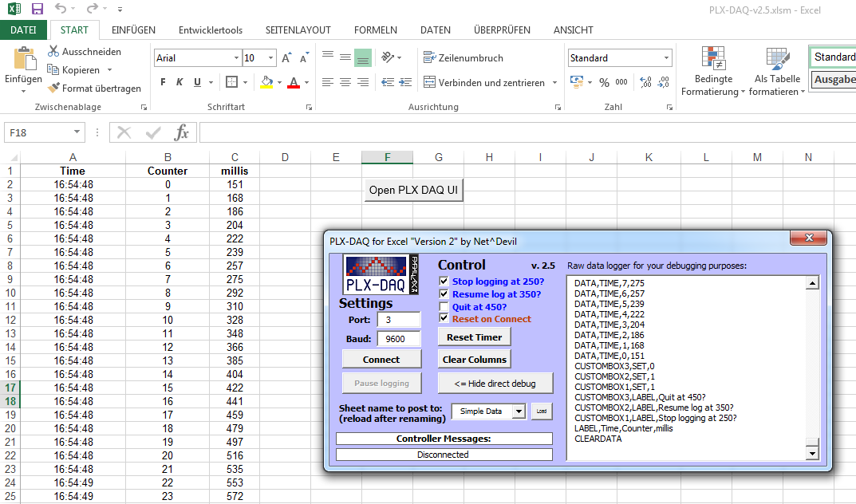
Task: Open the Name Box dropdown arrow
Action: pos(77,132)
